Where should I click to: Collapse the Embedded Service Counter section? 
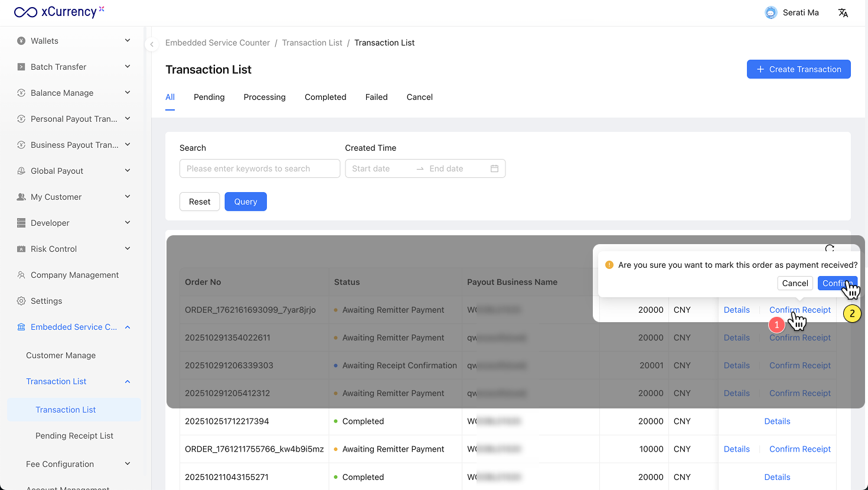128,327
